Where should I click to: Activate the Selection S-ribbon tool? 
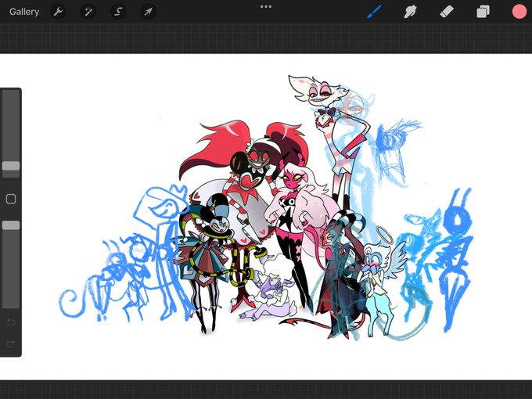click(118, 12)
